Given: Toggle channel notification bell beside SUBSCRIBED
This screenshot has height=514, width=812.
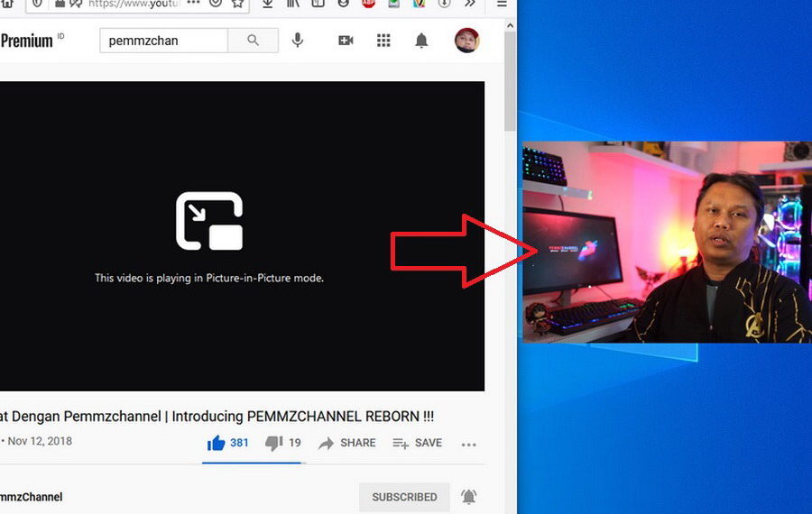Looking at the screenshot, I should (468, 497).
